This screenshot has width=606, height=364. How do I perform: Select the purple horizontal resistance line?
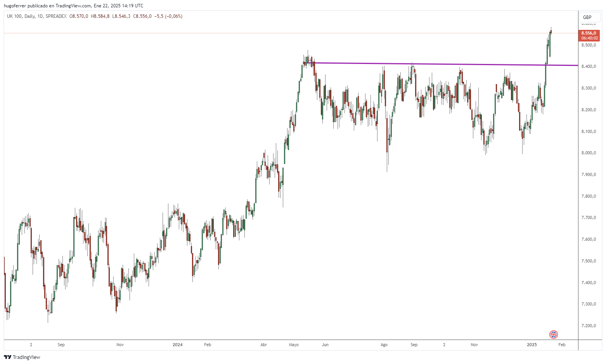click(x=427, y=64)
